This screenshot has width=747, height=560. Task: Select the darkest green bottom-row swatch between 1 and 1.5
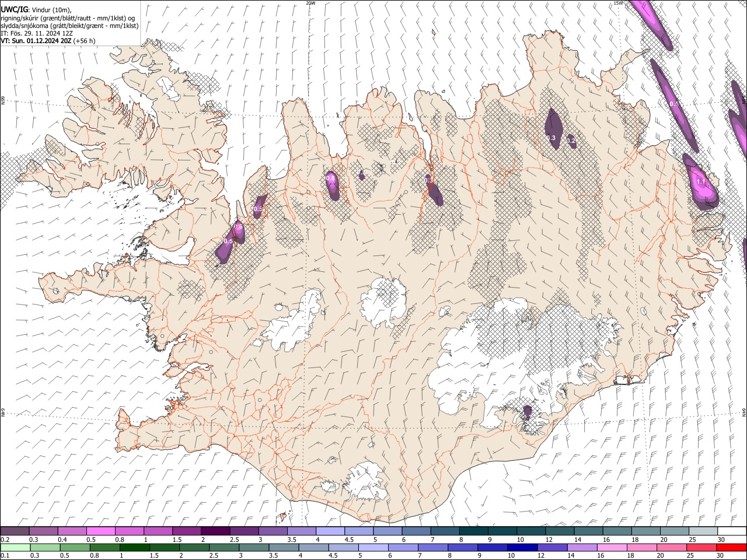pyautogui.click(x=134, y=547)
